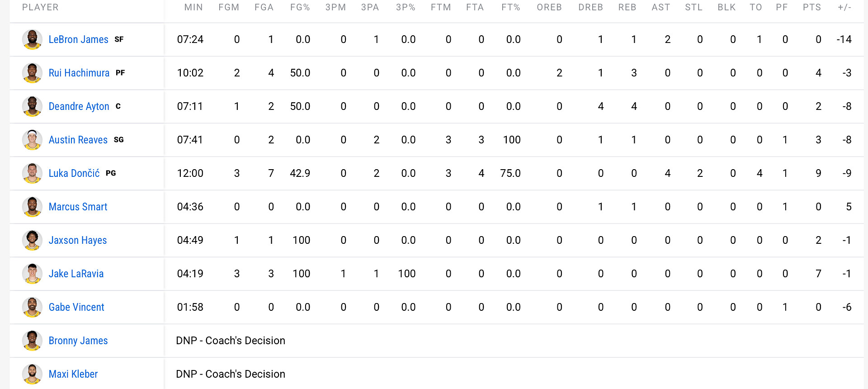The height and width of the screenshot is (389, 868).
Task: Open Jake LaRavia player page
Action: tap(76, 274)
